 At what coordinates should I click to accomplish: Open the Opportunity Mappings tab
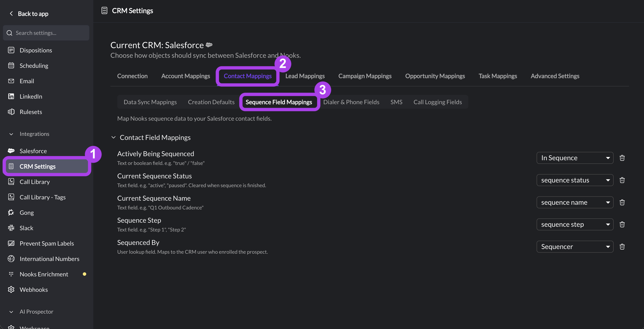point(435,76)
